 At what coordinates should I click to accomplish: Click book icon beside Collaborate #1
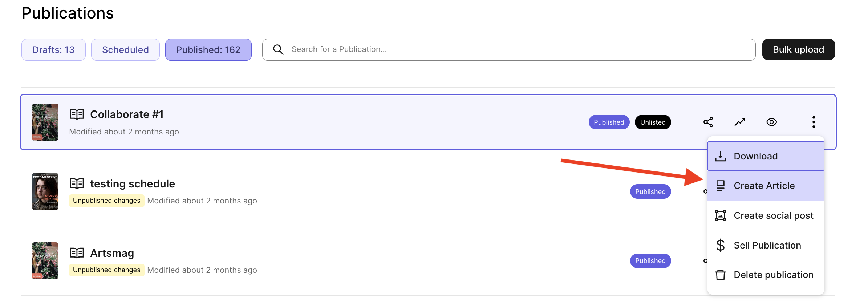pos(77,114)
